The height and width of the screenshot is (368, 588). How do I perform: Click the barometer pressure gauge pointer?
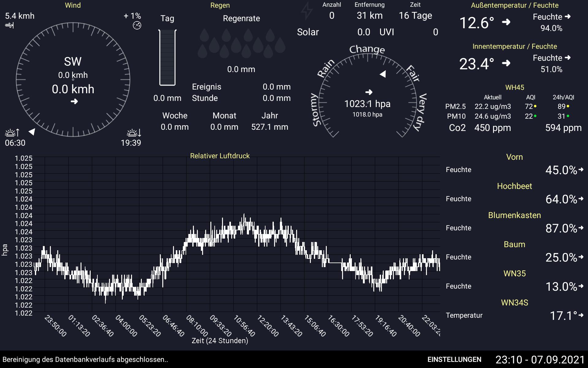pyautogui.click(x=383, y=74)
